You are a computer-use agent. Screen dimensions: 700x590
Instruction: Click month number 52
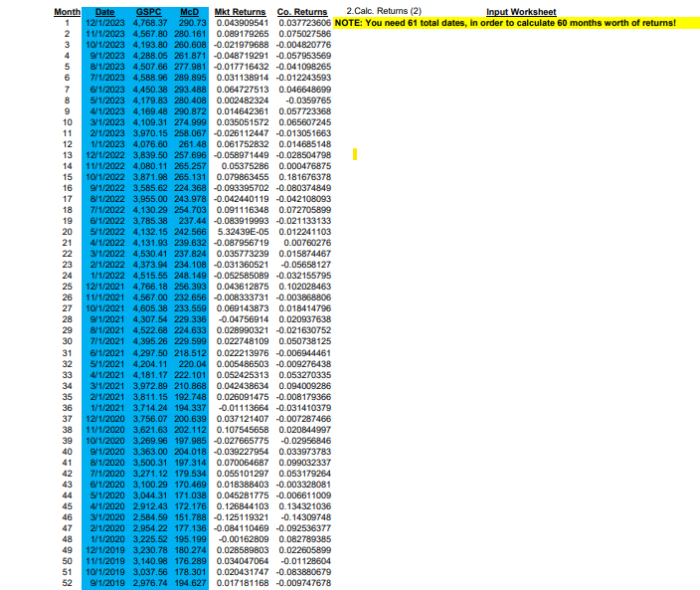click(67, 583)
